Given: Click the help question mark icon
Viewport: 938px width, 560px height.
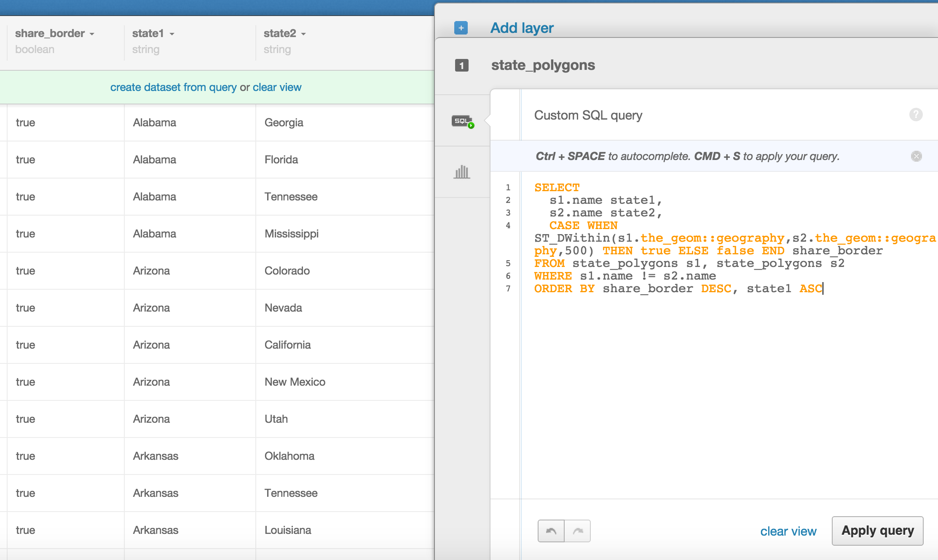Looking at the screenshot, I should click(916, 115).
